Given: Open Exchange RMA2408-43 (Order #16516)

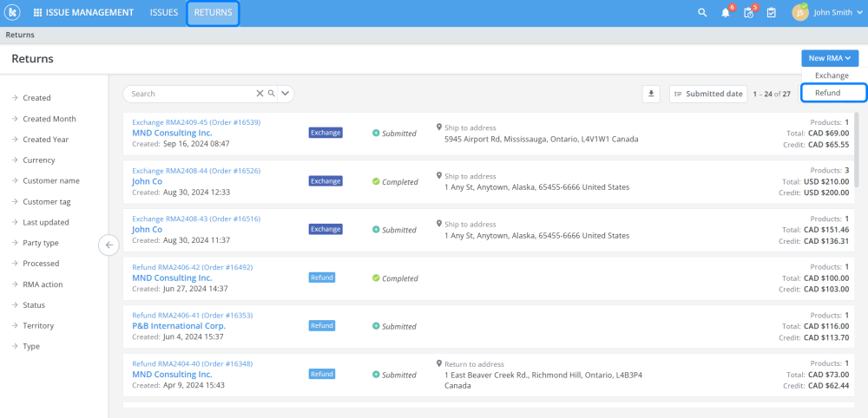Looking at the screenshot, I should coord(196,219).
